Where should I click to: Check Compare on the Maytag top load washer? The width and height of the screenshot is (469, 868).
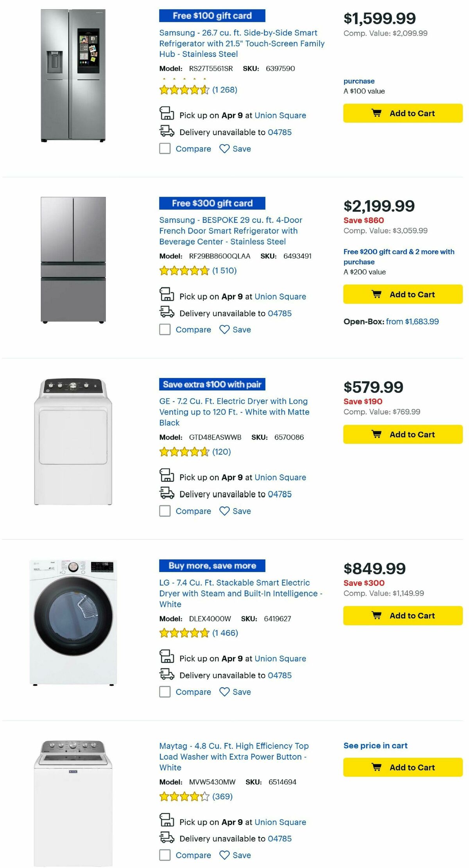coord(165,855)
